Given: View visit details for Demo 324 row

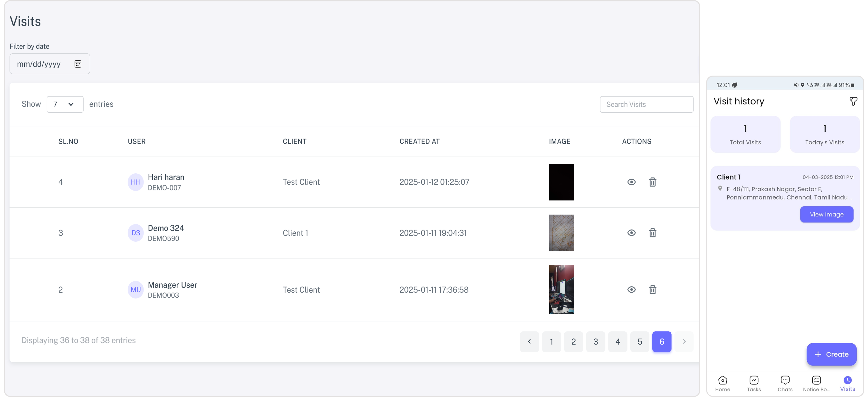Looking at the screenshot, I should tap(631, 233).
